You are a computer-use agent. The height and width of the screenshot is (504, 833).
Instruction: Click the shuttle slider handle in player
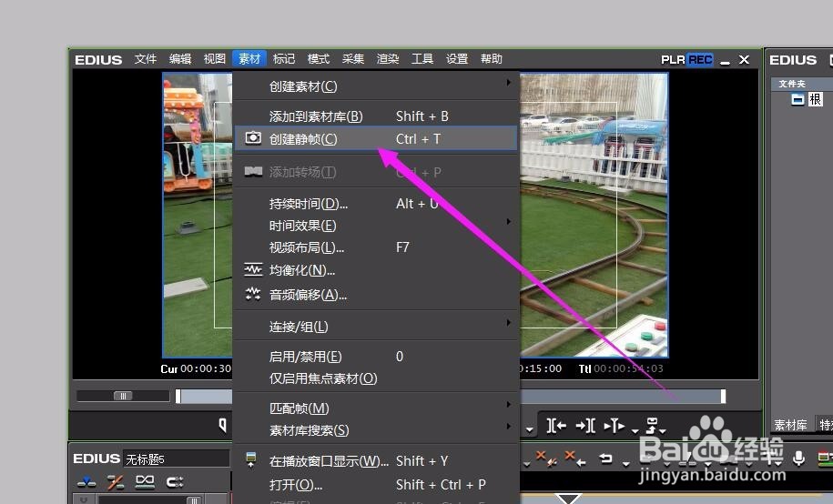click(x=123, y=396)
